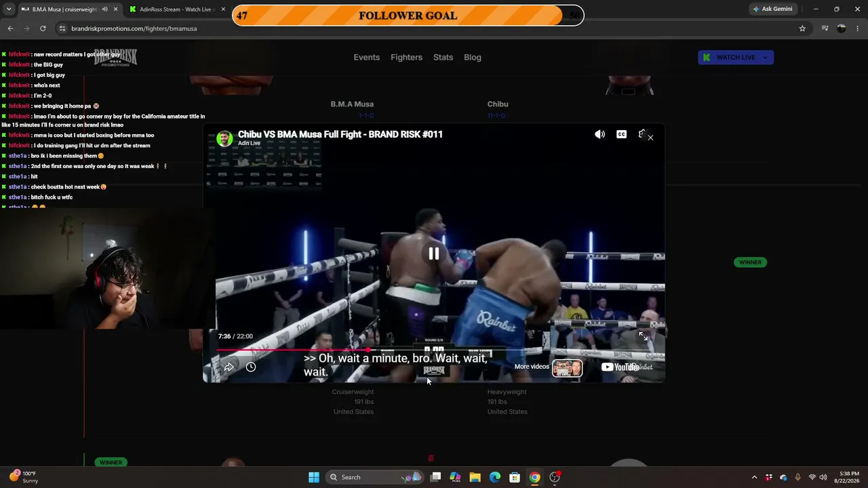Click chat message "who's next"
The height and width of the screenshot is (488, 868).
click(x=47, y=85)
